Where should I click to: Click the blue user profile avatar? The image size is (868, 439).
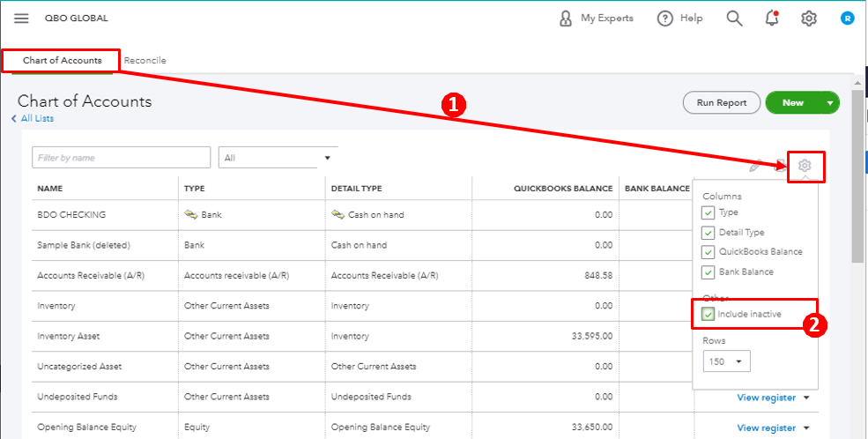click(x=847, y=19)
